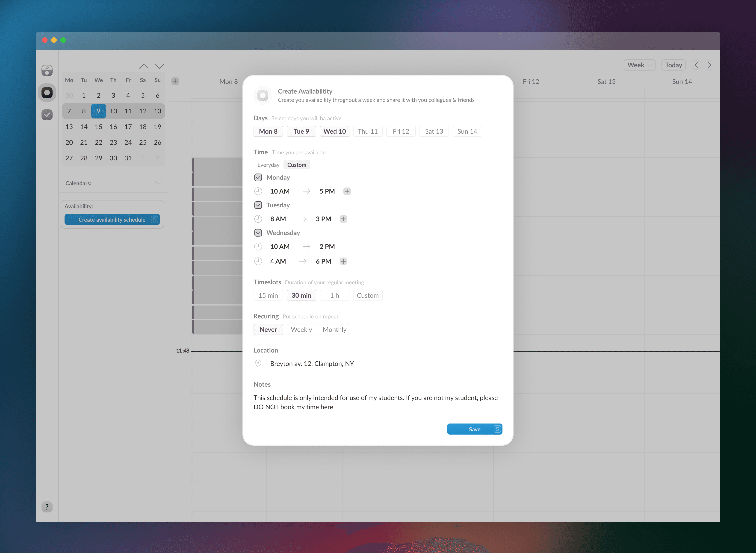756x553 pixels.
Task: Add another time range for Monday
Action: tap(347, 191)
